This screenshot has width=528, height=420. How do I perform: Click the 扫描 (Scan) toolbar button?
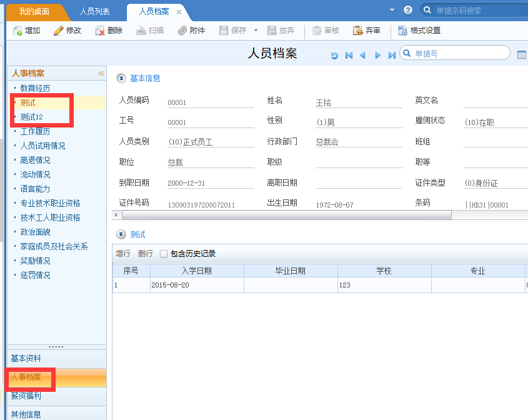(x=150, y=31)
